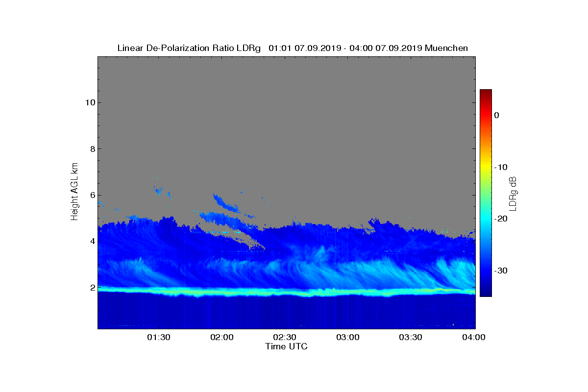Screen dimensions: 588x392
Task: Click the height tick label 2
Action: click(x=92, y=288)
